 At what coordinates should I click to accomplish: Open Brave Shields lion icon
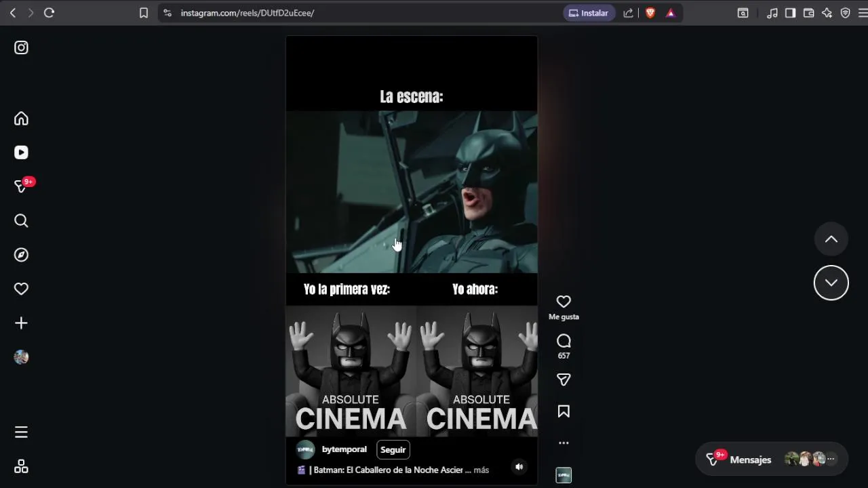650,13
